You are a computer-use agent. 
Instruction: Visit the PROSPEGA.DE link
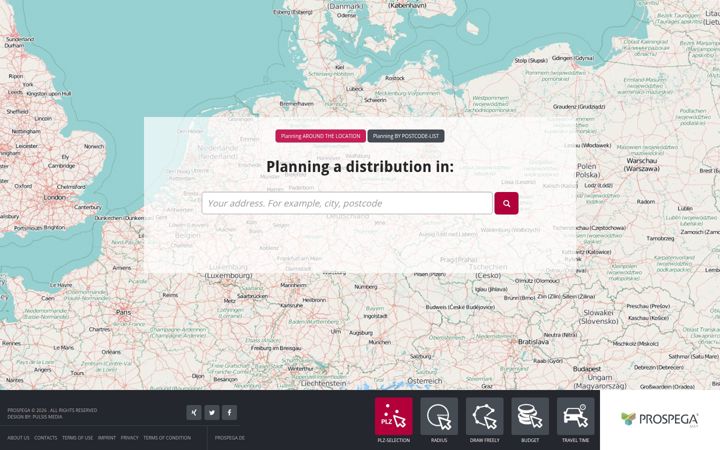tap(230, 438)
